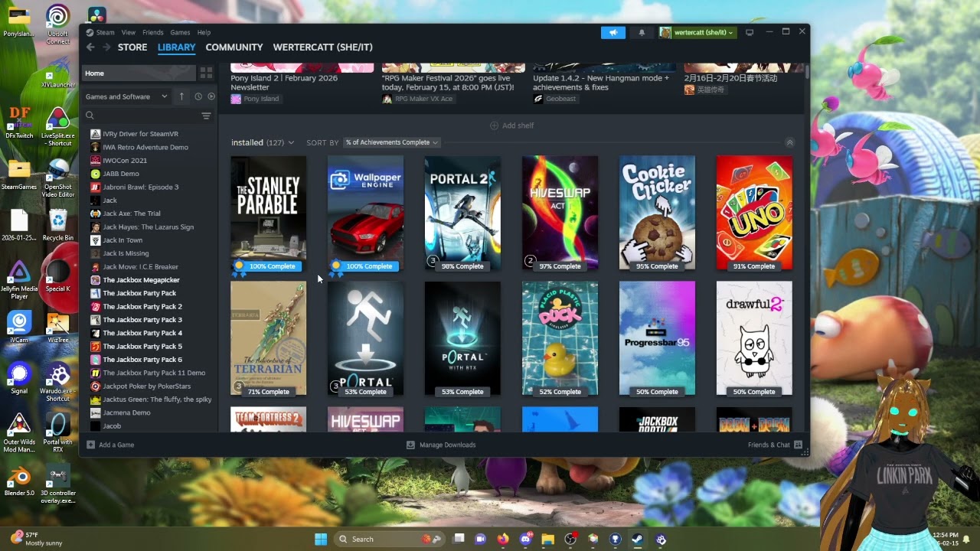This screenshot has height=551, width=980.
Task: Click the library page vertical scrollbar
Action: click(807, 70)
